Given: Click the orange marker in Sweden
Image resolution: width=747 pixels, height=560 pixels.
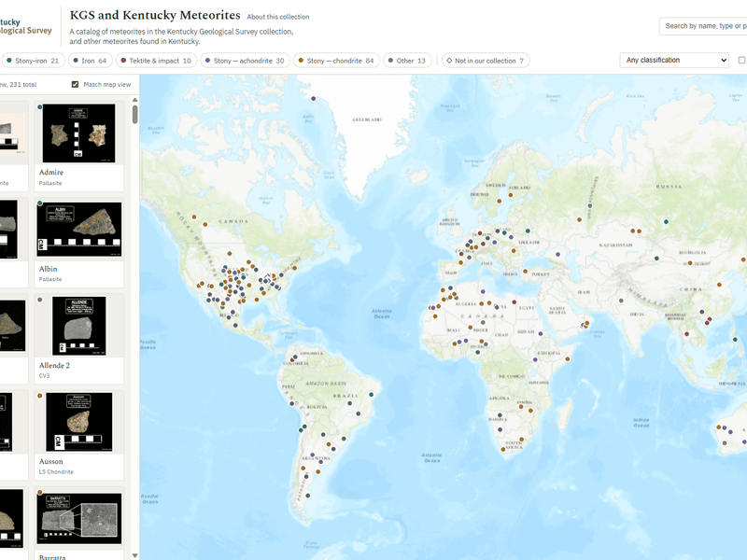Looking at the screenshot, I should tap(500, 201).
